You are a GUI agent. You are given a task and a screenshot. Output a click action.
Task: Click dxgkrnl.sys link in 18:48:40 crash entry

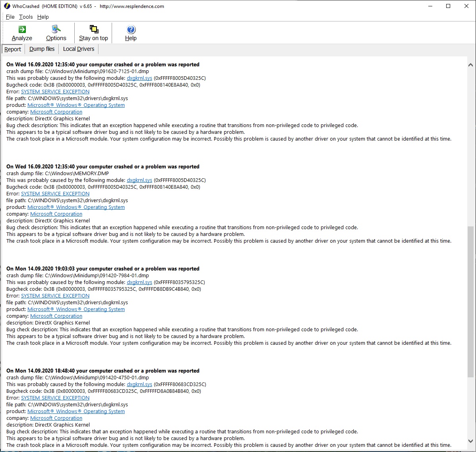click(139, 384)
